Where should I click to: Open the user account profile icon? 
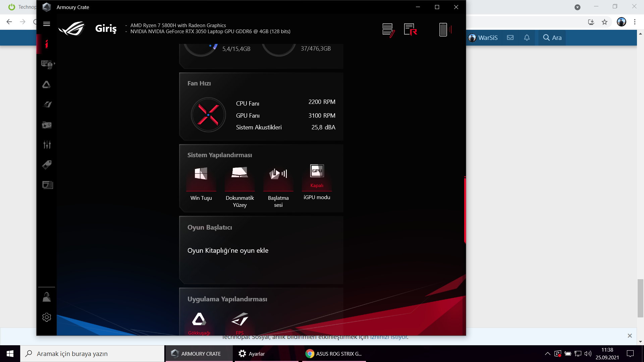point(47,297)
